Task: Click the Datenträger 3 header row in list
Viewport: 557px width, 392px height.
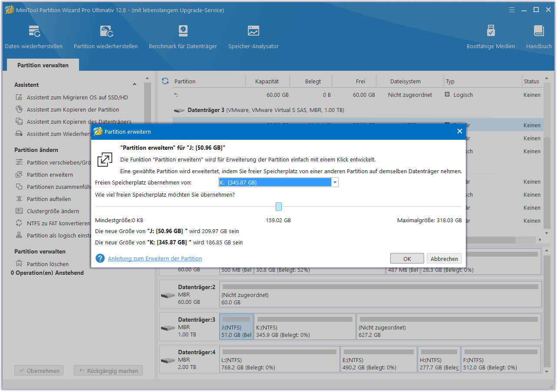Action: click(x=358, y=110)
